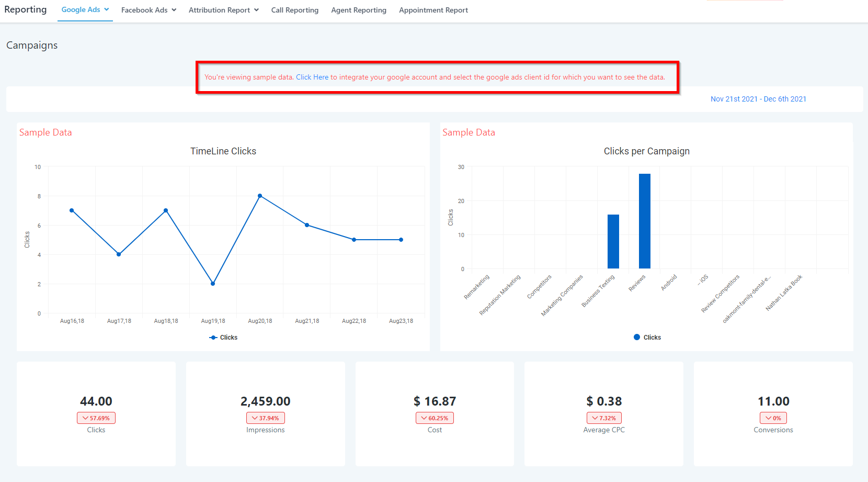
Task: Expand the Facebook Ads dropdown menu
Action: click(x=149, y=10)
